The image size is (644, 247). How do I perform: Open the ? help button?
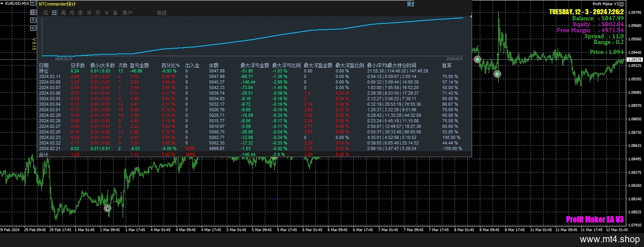point(33,20)
